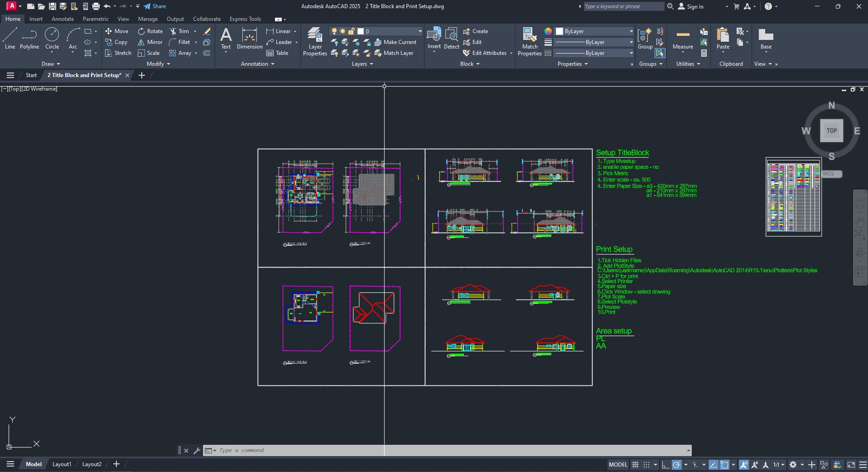Click inside the command line input

[x=317, y=450]
